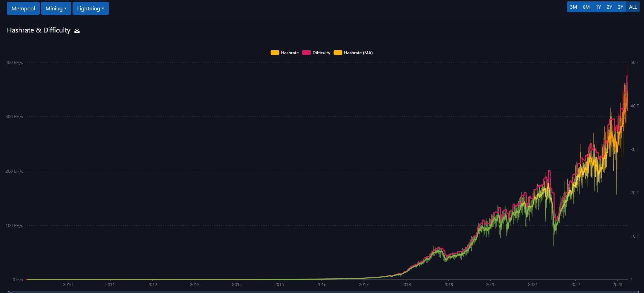Click the Hashrate & Difficulty heading
Image resolution: width=644 pixels, height=293 pixels.
tap(39, 30)
